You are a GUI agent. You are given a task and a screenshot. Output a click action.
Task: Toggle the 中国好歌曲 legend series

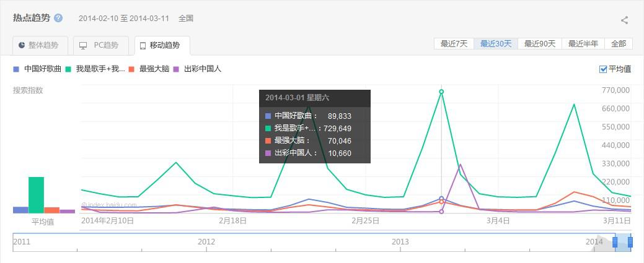pos(37,69)
